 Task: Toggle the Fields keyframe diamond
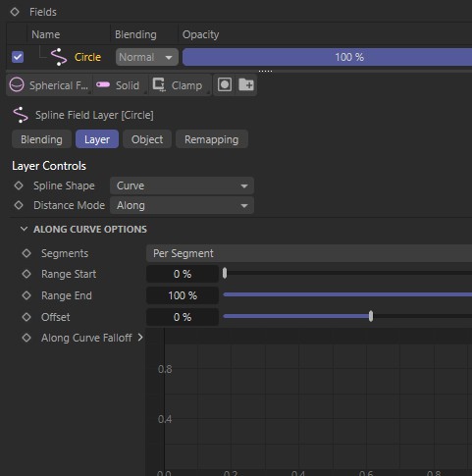coord(15,12)
